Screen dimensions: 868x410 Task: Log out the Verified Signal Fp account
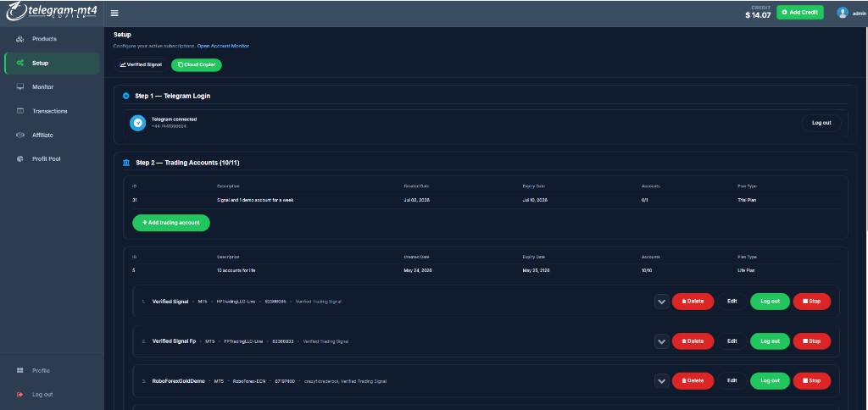(x=770, y=341)
